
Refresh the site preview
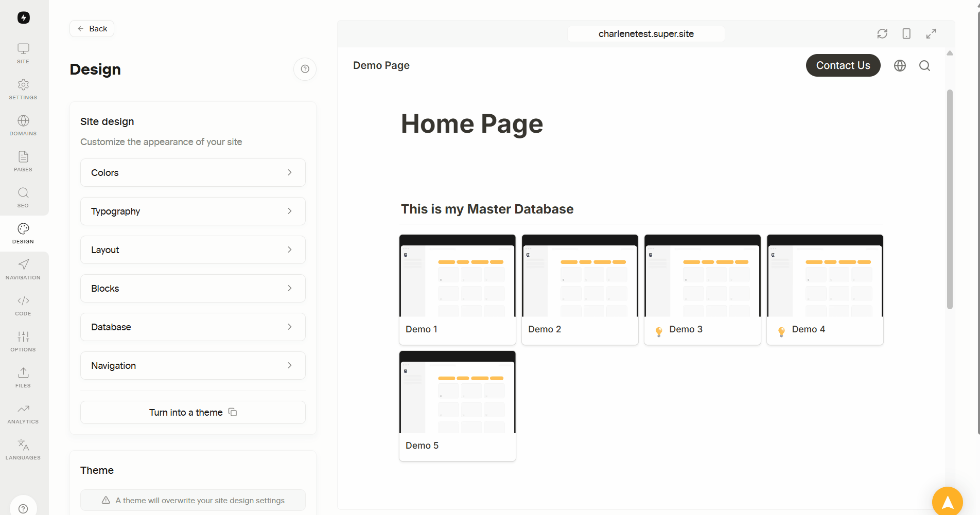pyautogui.click(x=882, y=33)
